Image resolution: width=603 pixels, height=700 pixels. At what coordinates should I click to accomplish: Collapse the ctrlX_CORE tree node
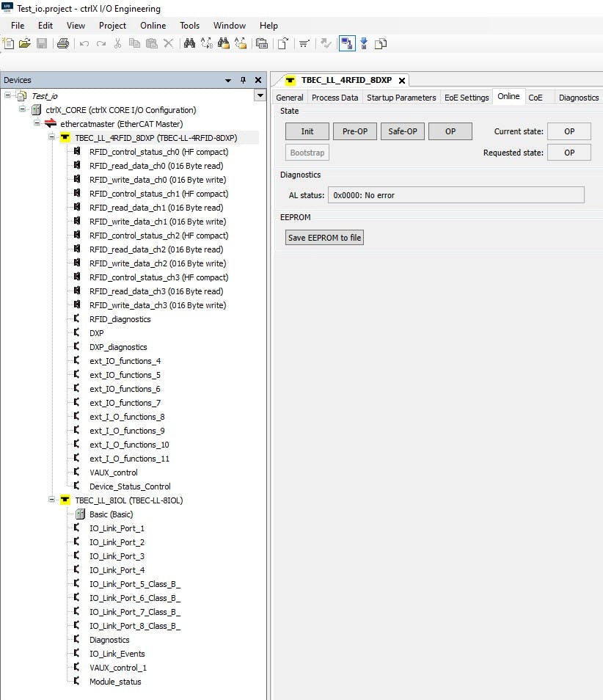point(22,109)
